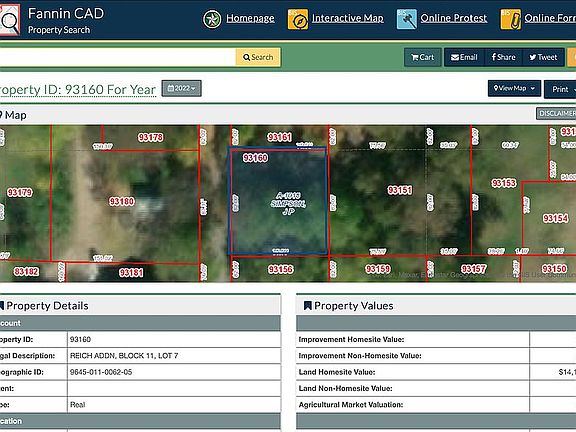Expand the View Map dropdown
Screen dimensions: 576x432
tap(514, 89)
